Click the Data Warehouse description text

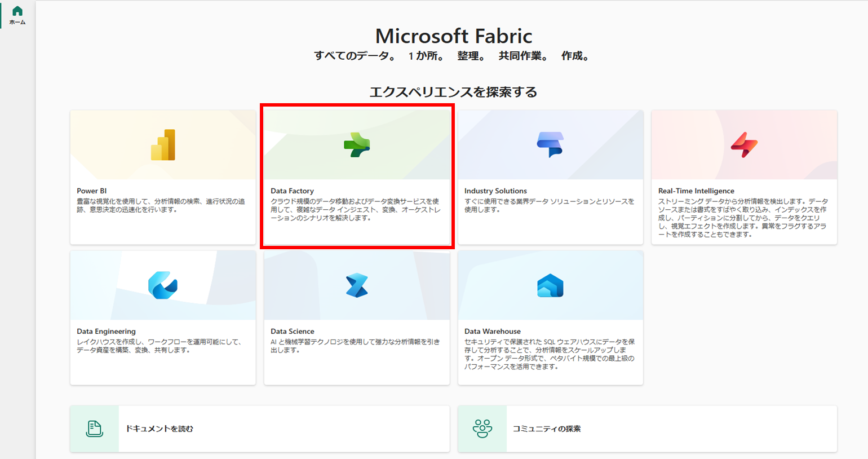click(x=550, y=354)
